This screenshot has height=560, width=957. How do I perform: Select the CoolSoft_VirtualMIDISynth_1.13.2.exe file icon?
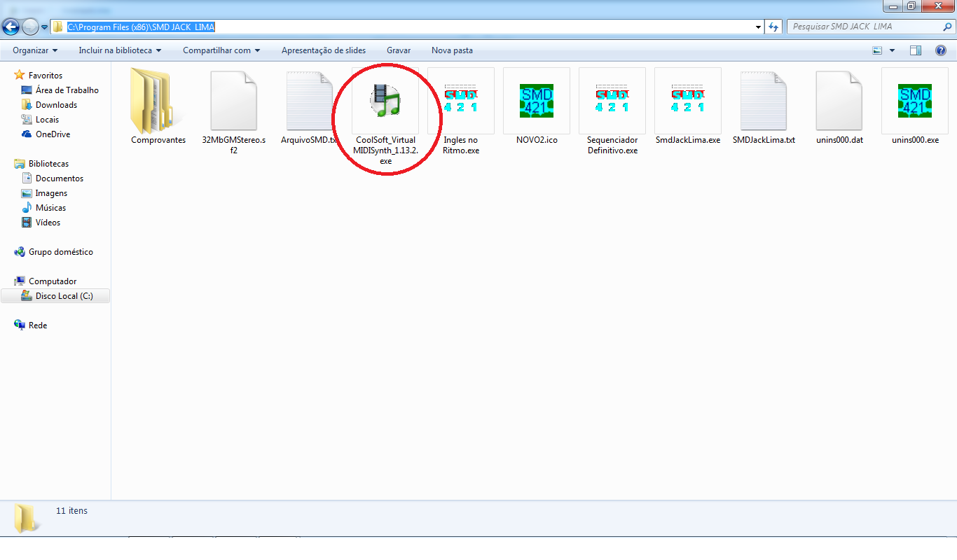tap(385, 100)
